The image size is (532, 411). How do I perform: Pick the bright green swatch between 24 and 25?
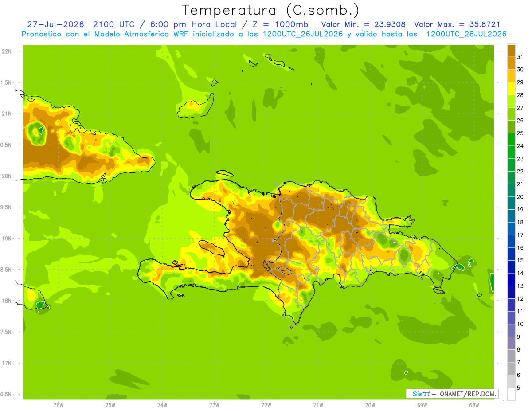pyautogui.click(x=511, y=139)
